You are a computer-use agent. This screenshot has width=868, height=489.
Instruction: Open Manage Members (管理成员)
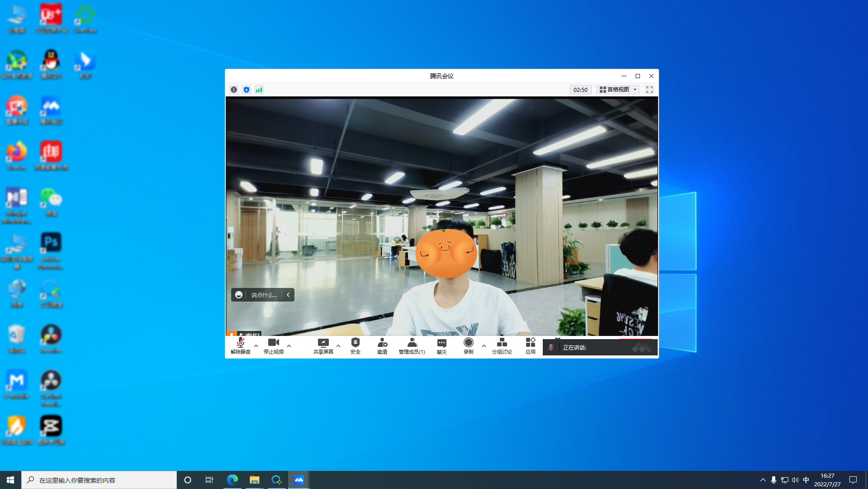[412, 345]
